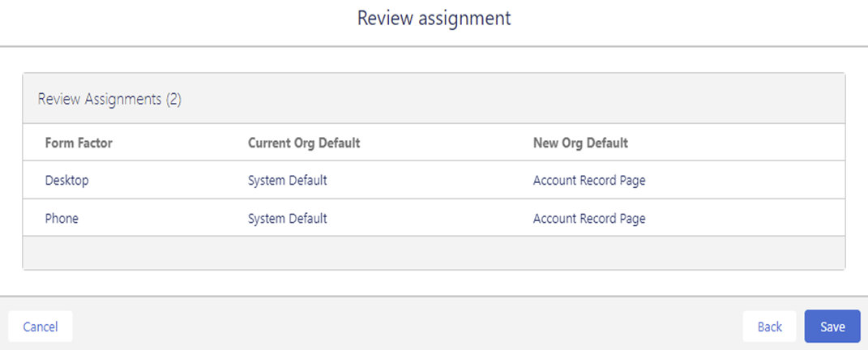Go back using the Back button

point(769,327)
